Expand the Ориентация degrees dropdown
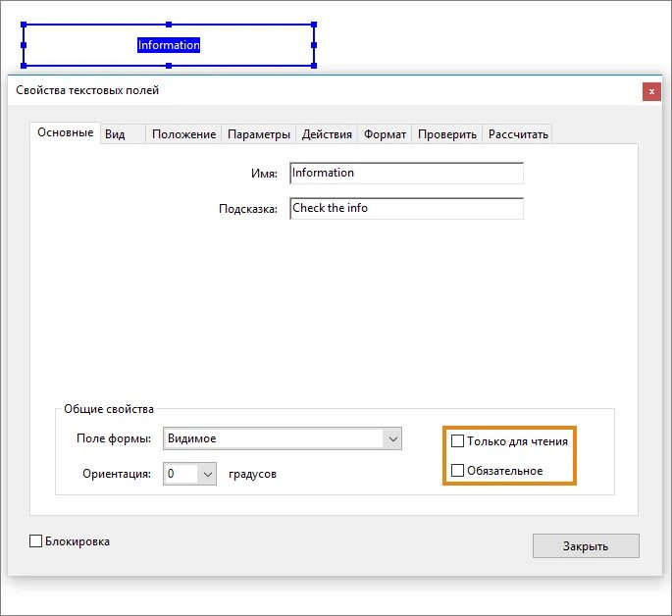This screenshot has width=672, height=616. [189, 474]
